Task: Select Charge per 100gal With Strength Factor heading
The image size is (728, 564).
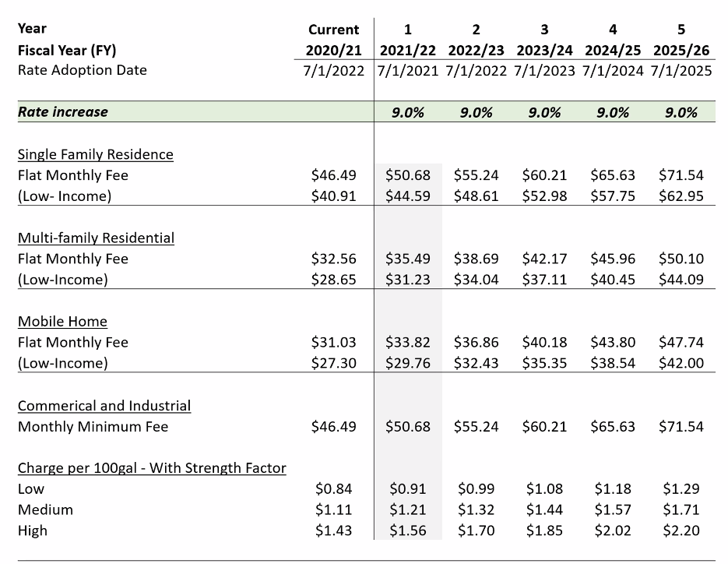Action: tap(152, 468)
